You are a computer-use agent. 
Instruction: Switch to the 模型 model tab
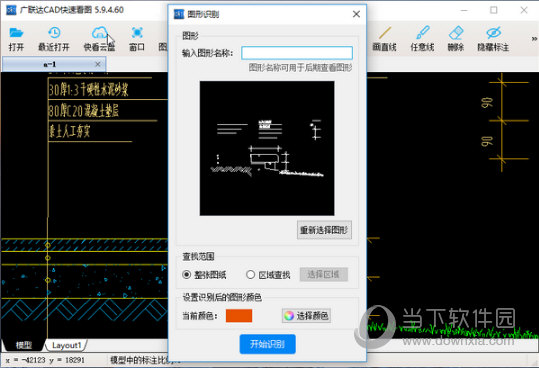23,345
